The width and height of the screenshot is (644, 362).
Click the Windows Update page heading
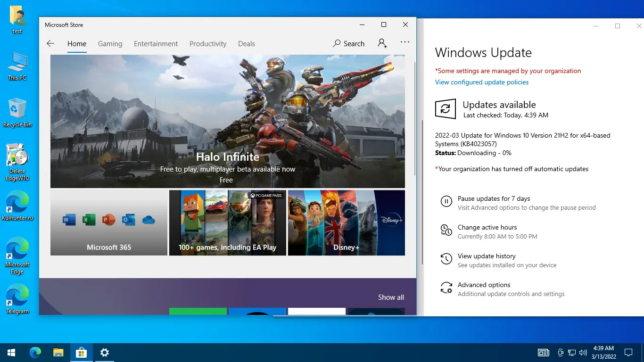coord(483,53)
